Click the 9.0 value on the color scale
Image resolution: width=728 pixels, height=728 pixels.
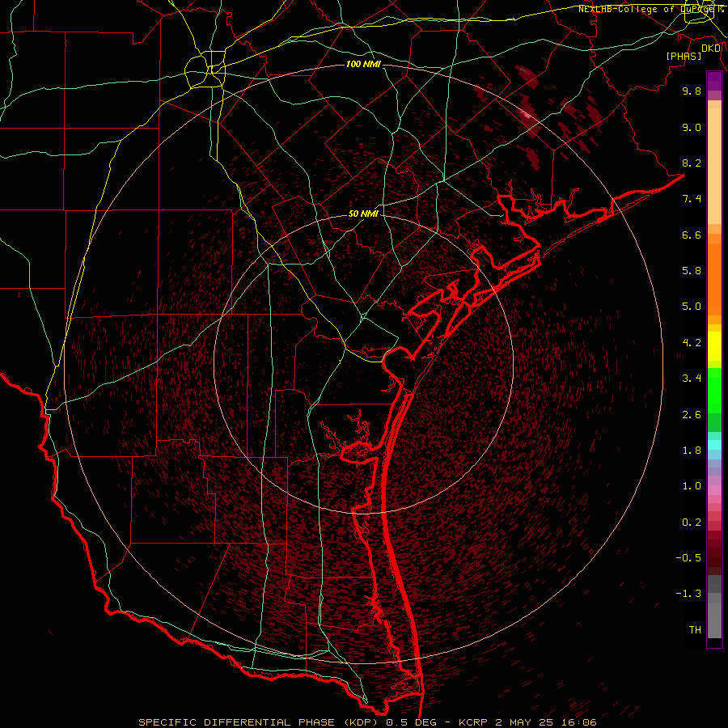point(692,127)
